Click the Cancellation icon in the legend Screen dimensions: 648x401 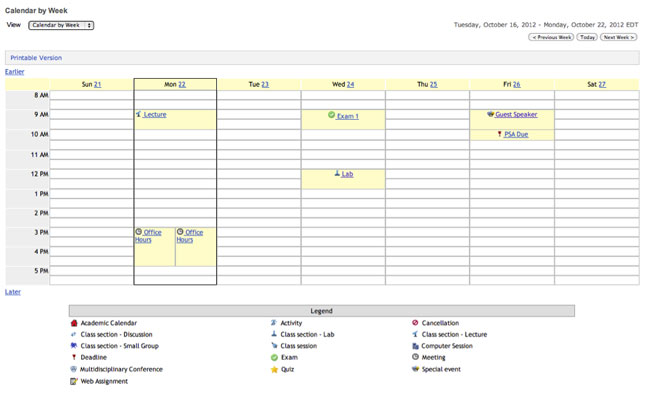coord(415,324)
